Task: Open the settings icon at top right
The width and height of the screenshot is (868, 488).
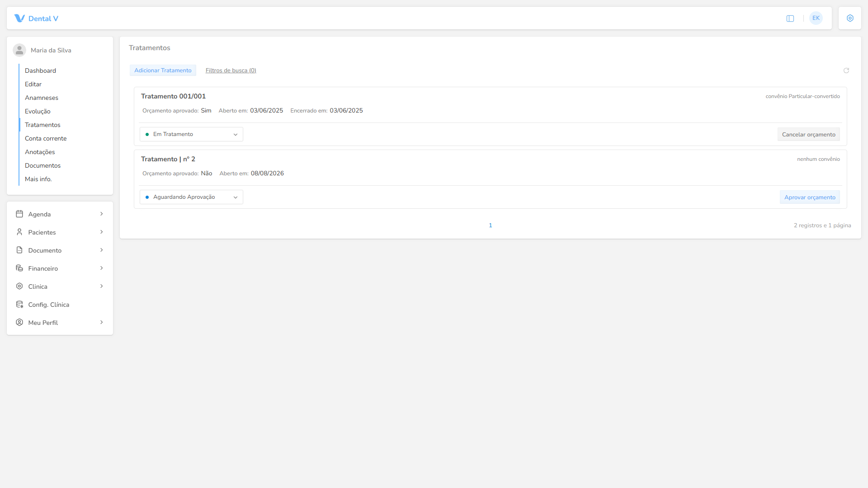Action: point(850,18)
